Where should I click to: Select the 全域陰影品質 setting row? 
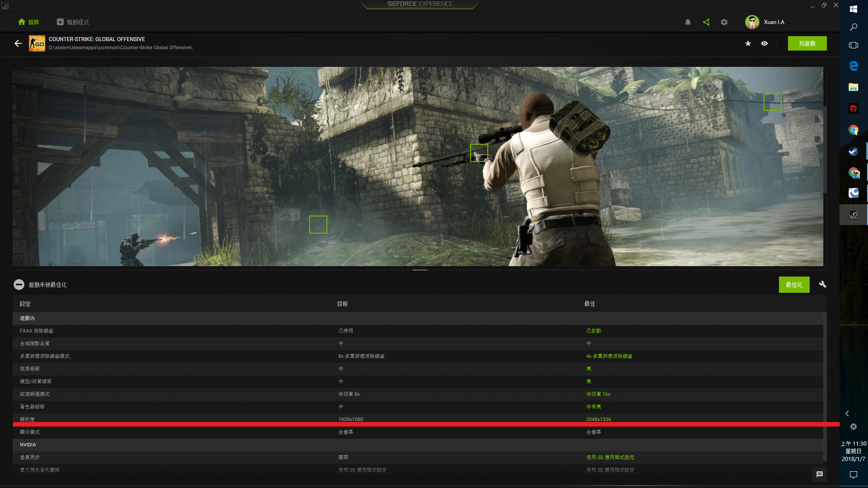tap(418, 343)
